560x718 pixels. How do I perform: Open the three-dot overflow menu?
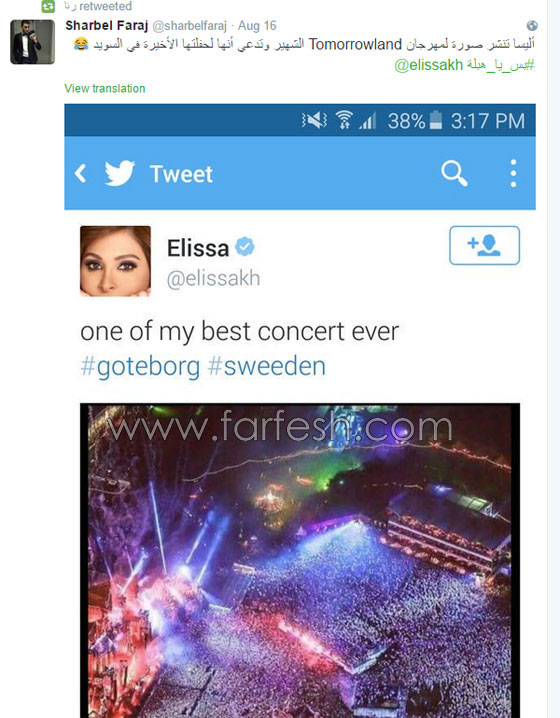pos(513,174)
